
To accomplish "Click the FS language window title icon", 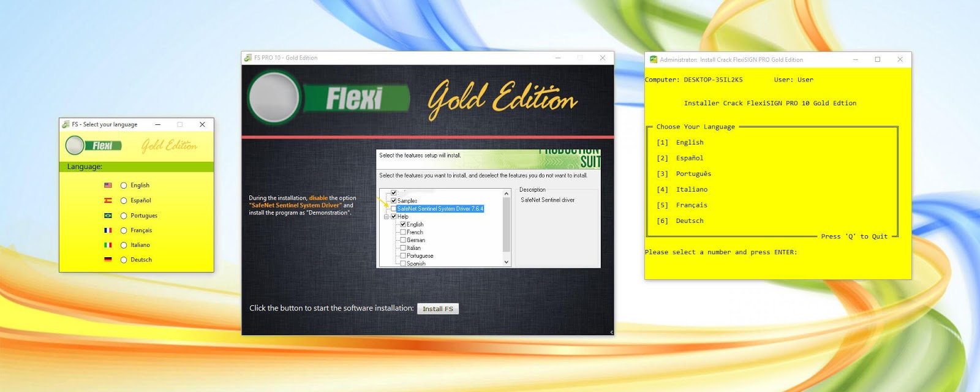I will click(x=66, y=124).
